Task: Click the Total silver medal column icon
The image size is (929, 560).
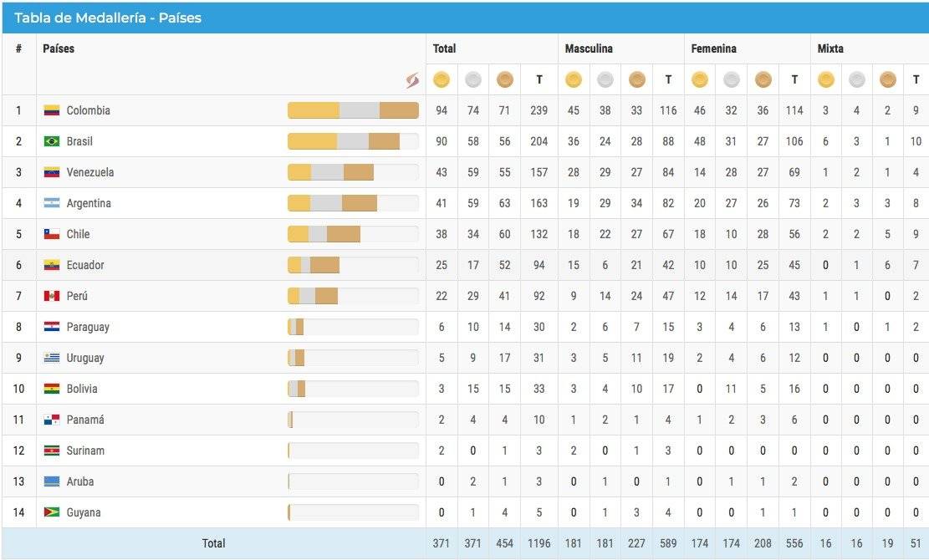Action: 472,79
